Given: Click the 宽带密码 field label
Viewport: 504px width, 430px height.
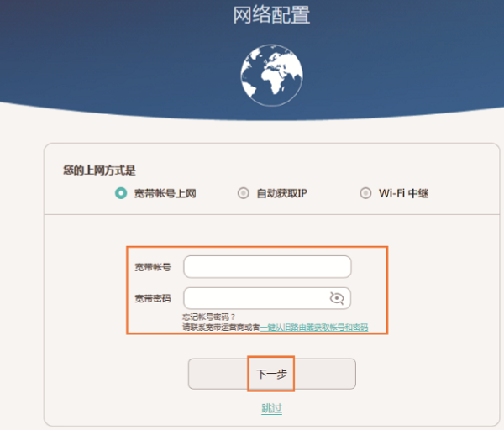Looking at the screenshot, I should 152,298.
